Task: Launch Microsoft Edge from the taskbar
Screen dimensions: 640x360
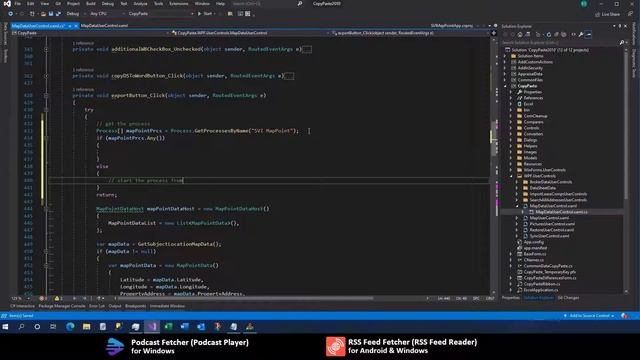Action: (70, 327)
